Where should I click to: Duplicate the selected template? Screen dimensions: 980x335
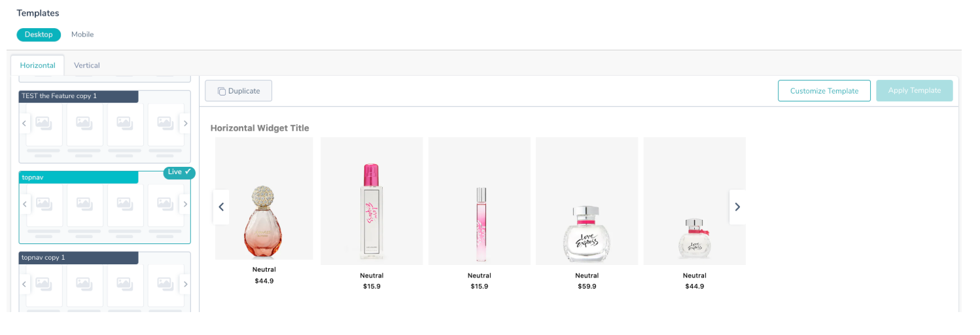coord(238,91)
